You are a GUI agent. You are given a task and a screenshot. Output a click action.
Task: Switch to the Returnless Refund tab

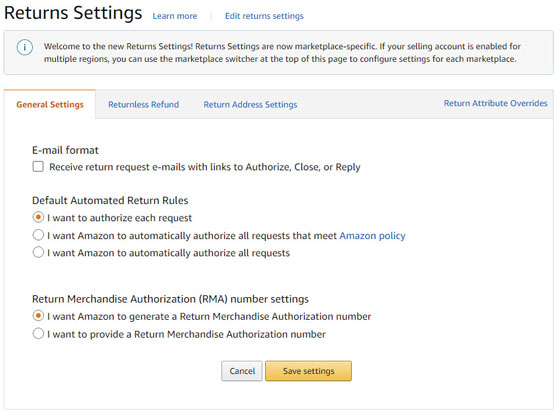pos(144,104)
